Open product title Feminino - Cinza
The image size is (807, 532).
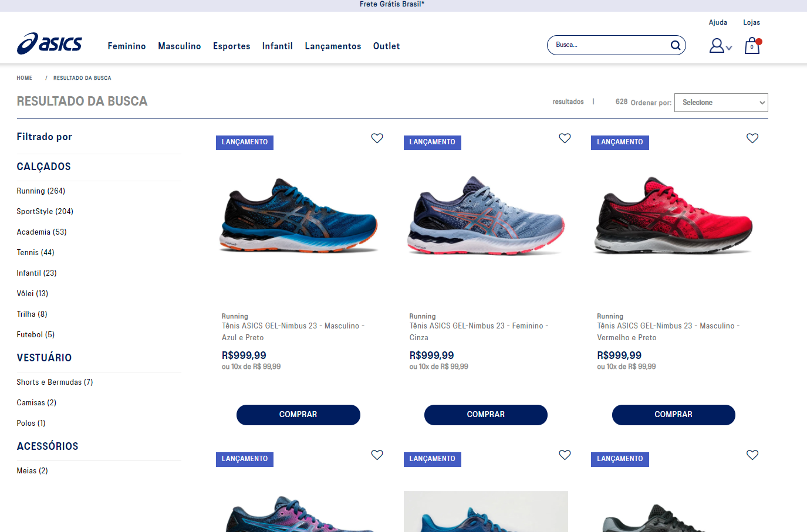479,332
